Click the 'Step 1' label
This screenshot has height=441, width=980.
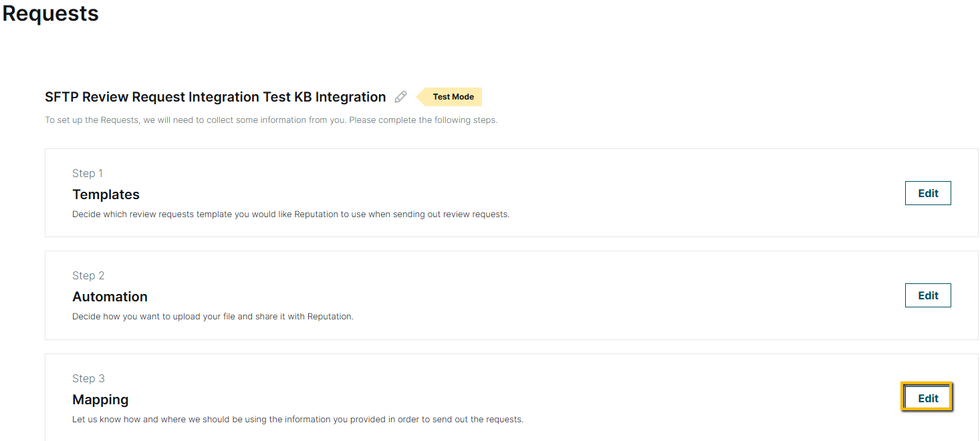click(88, 173)
